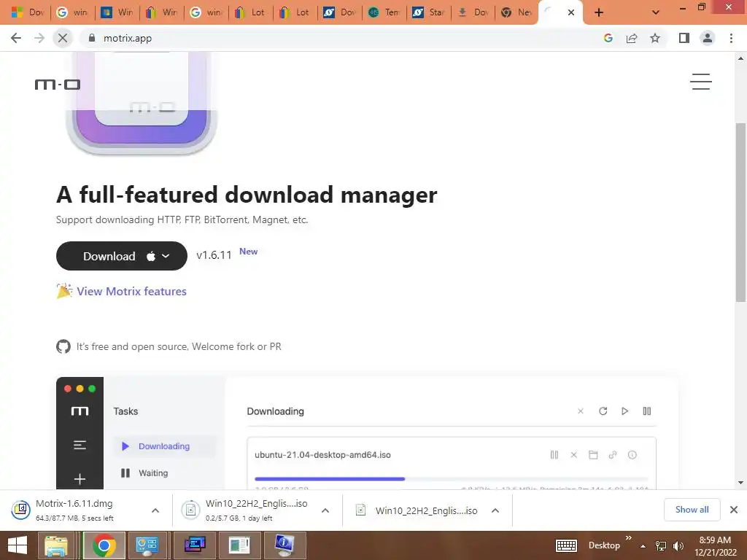Viewport: 747px width, 560px height.
Task: Click the volume icon in the system tray
Action: [x=678, y=545]
